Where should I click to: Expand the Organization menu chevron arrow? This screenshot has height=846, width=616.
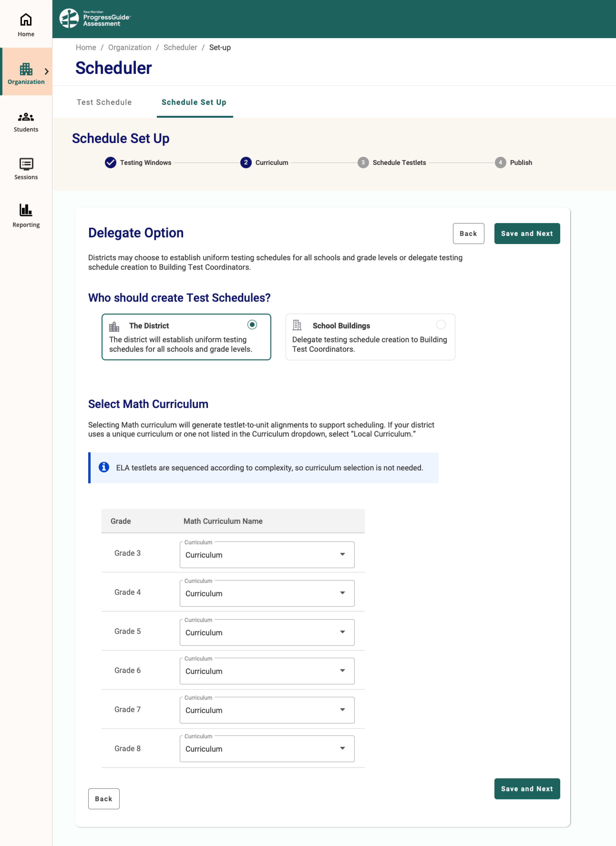pyautogui.click(x=47, y=71)
